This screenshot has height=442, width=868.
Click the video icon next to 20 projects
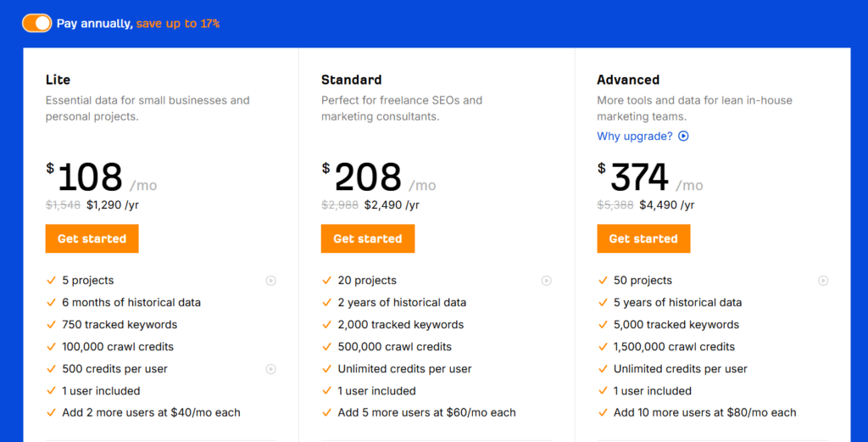pos(547,281)
